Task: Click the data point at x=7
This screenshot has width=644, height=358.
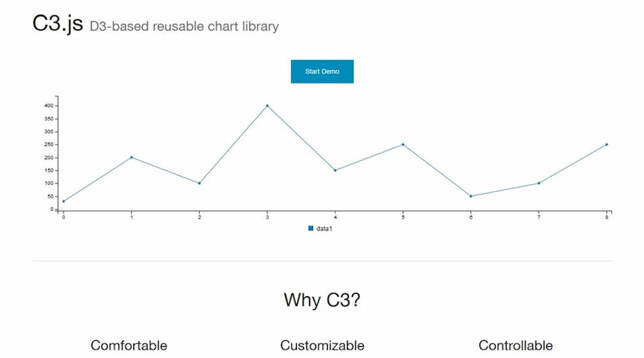Action: 538,182
